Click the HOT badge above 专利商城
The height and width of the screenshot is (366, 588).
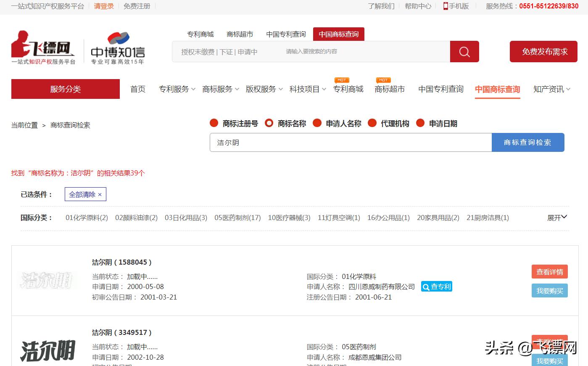(342, 80)
